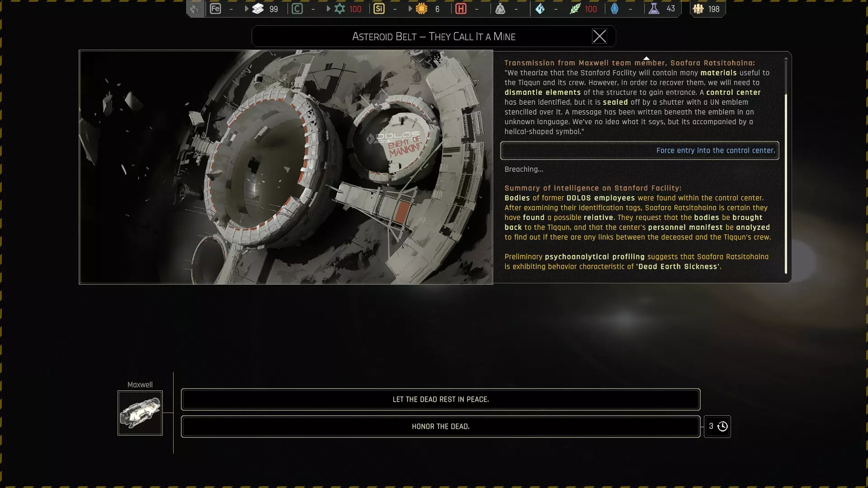Click the silicon (Si) resource icon

[x=379, y=9]
